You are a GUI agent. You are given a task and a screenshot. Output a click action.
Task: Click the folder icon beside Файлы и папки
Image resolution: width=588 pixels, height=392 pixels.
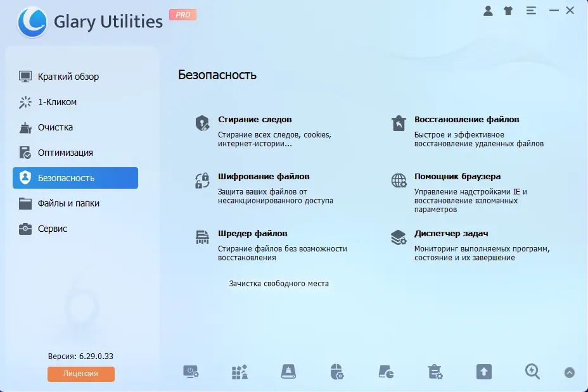[x=25, y=203]
